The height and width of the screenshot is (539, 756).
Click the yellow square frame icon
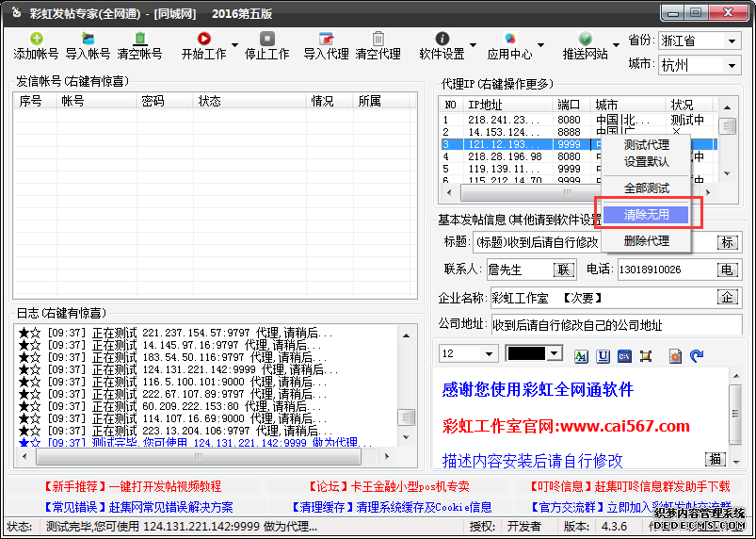tap(646, 356)
